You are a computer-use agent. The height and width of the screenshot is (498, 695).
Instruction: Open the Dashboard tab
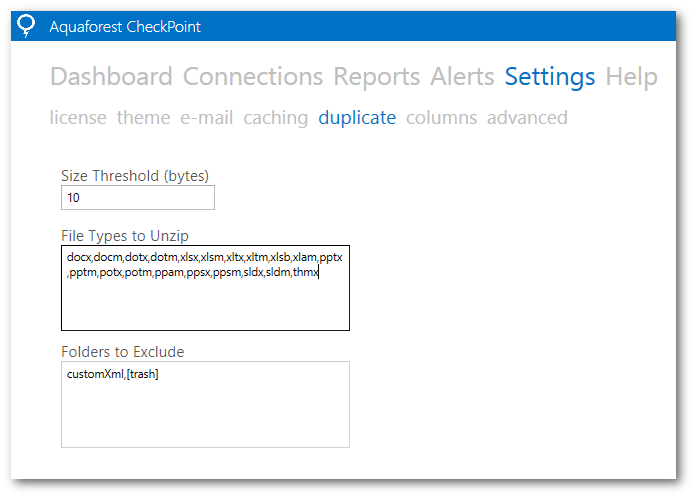(111, 77)
